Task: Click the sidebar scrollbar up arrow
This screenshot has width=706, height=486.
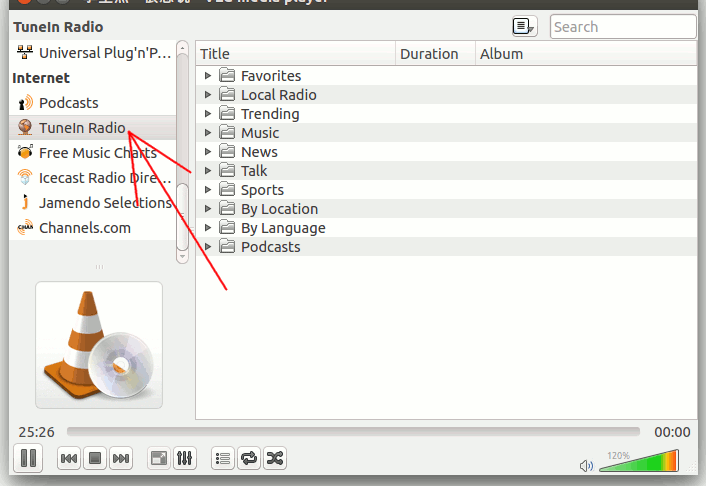Action: [182, 48]
